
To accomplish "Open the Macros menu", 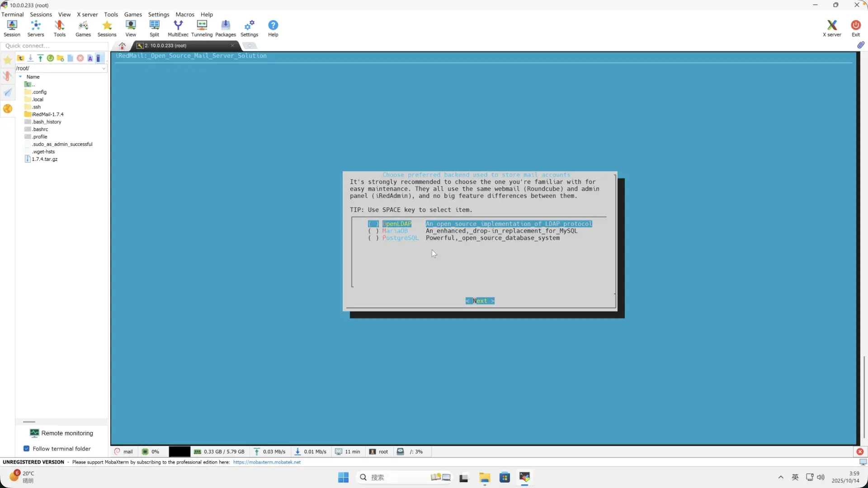I will [184, 14].
